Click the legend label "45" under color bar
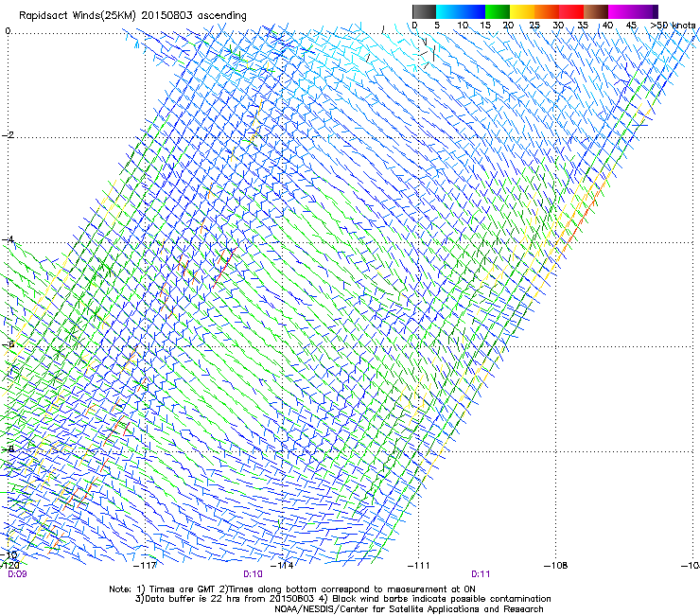 pos(631,26)
